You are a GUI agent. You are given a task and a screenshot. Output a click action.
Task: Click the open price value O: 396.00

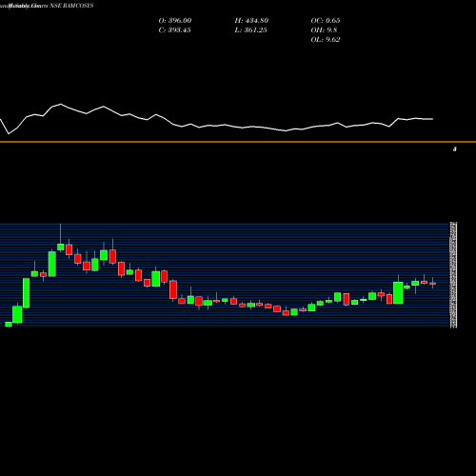(x=175, y=21)
